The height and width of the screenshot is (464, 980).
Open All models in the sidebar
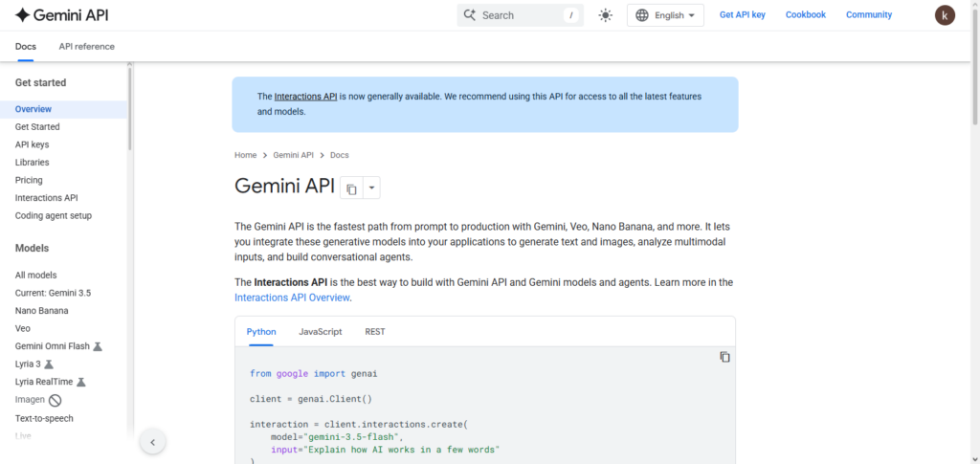[x=35, y=275]
